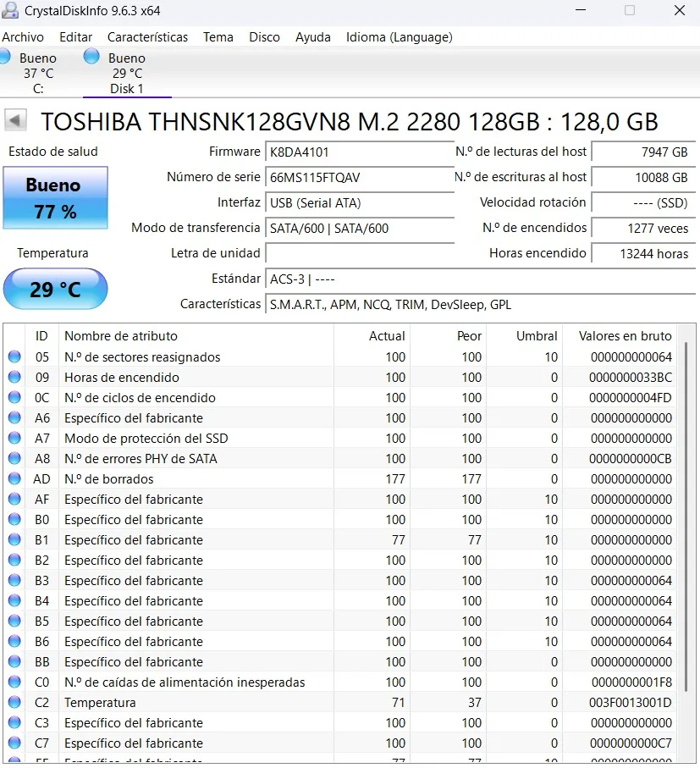
Task: Click the Firmware field K8DA4101
Action: click(x=359, y=152)
